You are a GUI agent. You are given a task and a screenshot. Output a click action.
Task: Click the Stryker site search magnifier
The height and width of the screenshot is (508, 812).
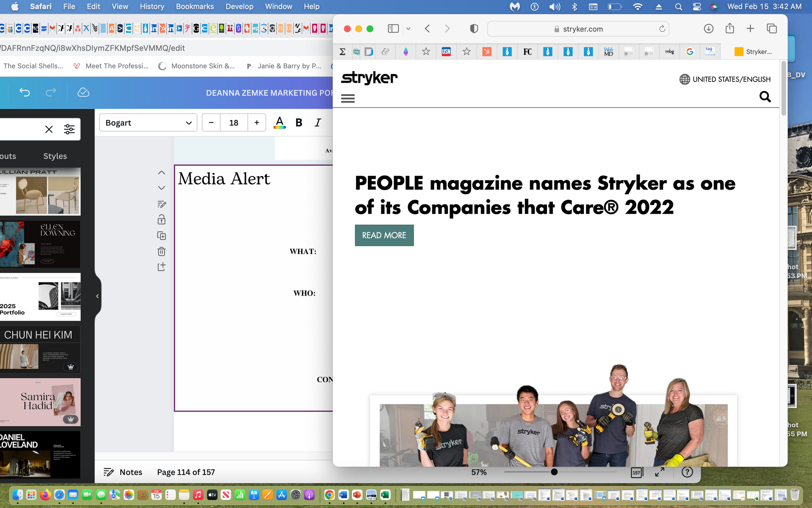click(x=765, y=97)
